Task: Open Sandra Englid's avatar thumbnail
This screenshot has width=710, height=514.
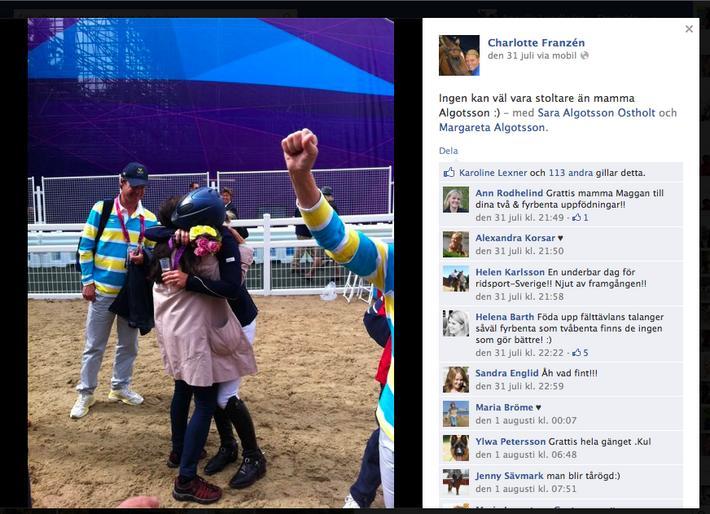Action: click(x=456, y=379)
